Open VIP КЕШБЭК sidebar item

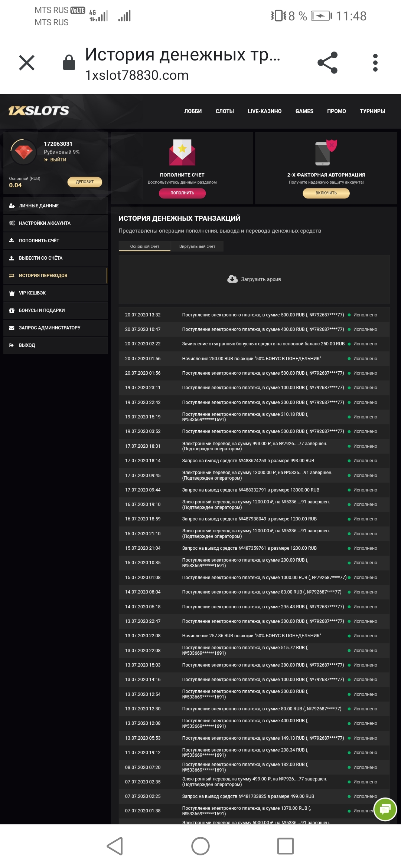33,293
